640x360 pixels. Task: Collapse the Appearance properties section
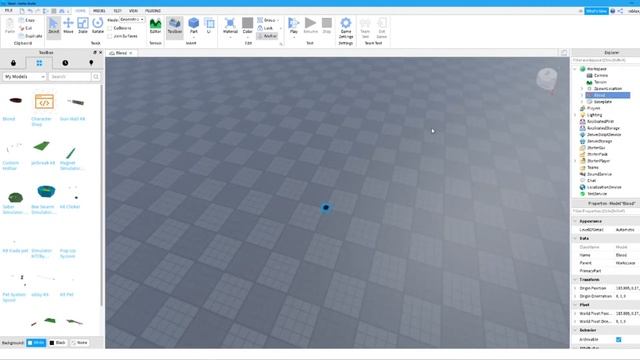575,221
